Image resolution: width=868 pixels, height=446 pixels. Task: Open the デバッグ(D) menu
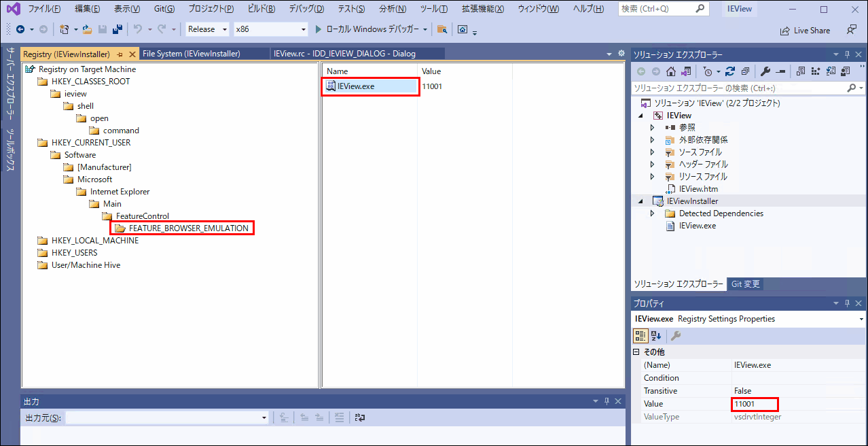tap(306, 9)
